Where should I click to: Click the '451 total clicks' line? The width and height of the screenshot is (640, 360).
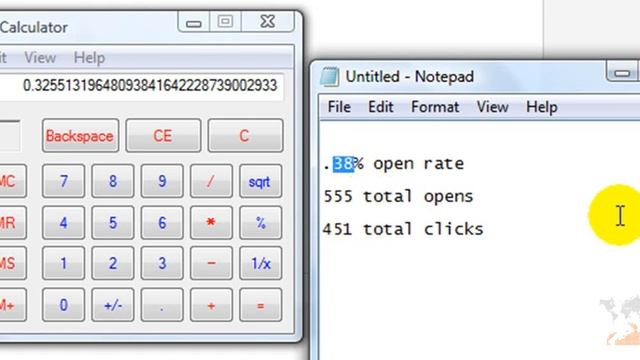403,229
